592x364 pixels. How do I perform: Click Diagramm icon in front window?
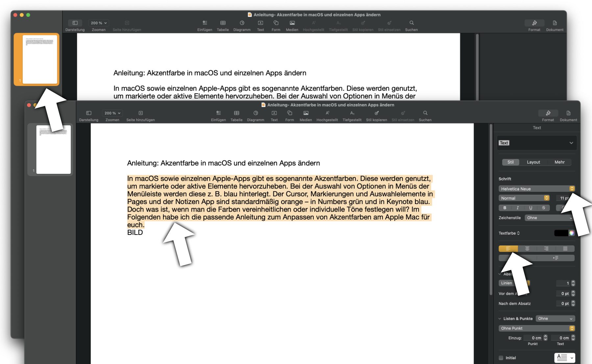(256, 113)
